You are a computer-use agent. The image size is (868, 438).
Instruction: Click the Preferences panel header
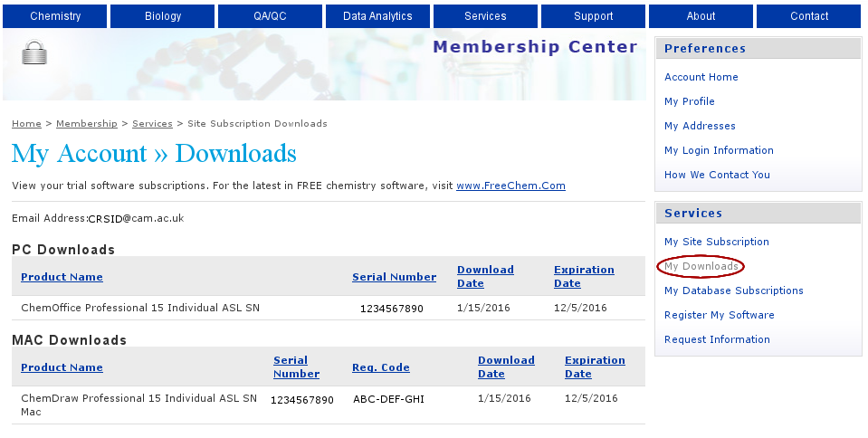point(758,48)
